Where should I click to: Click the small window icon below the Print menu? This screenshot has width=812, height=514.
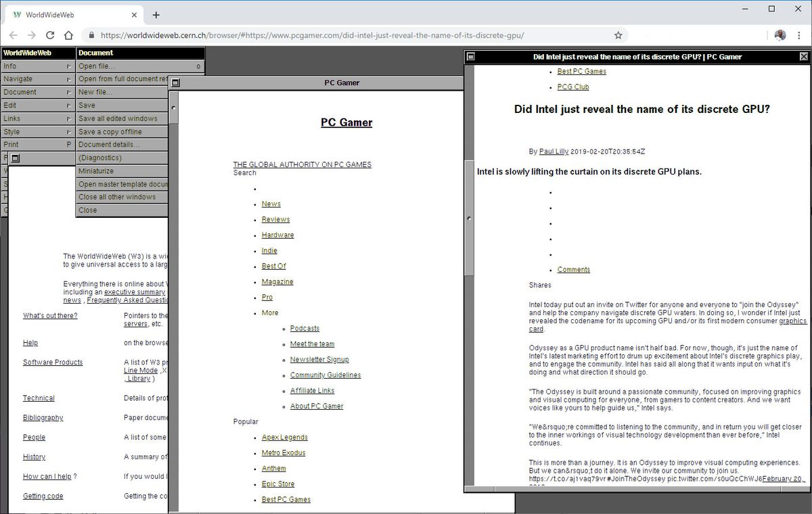click(16, 157)
